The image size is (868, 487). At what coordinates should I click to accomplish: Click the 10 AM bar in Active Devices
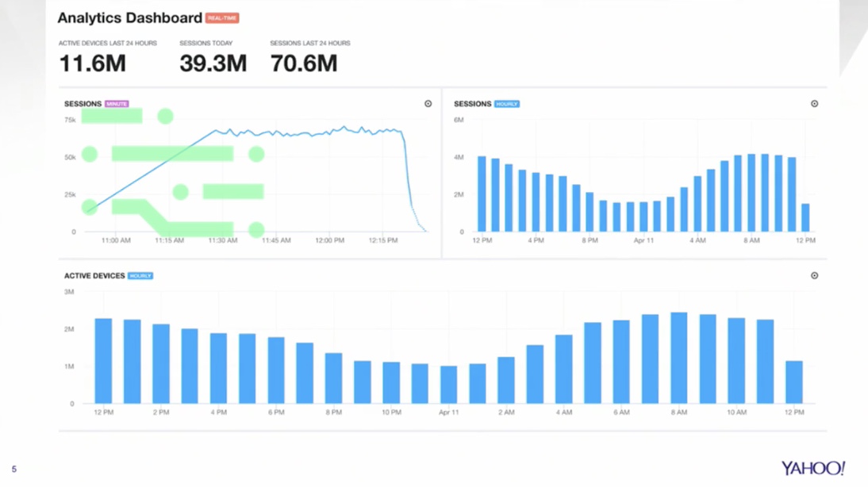click(736, 360)
